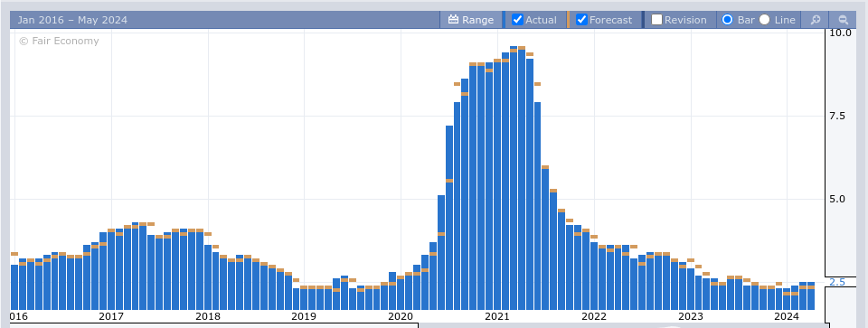The image size is (868, 328).
Task: Click the 2023 x-axis year label
Action: point(690,316)
